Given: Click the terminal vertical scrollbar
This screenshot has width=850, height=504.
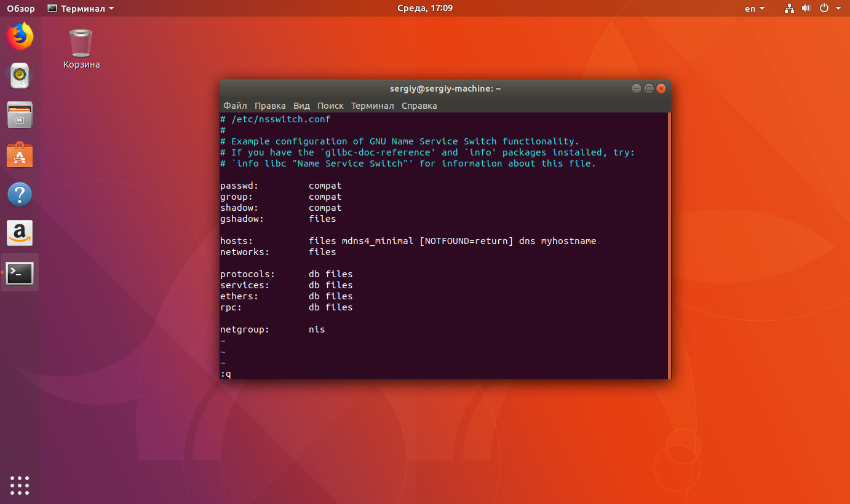Looking at the screenshot, I should coord(669,246).
